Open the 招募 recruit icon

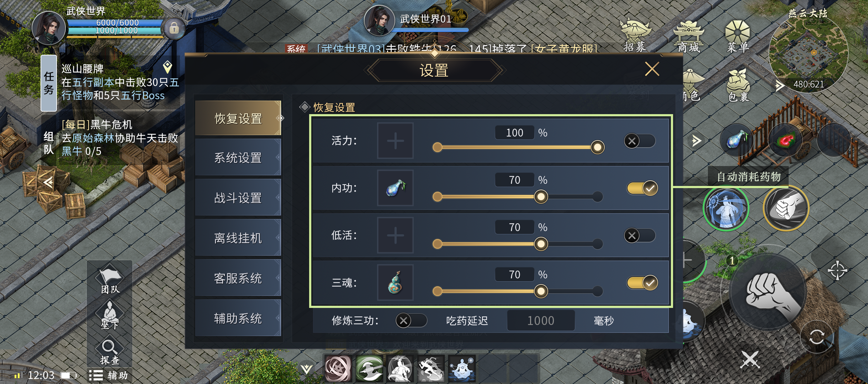[x=635, y=36]
